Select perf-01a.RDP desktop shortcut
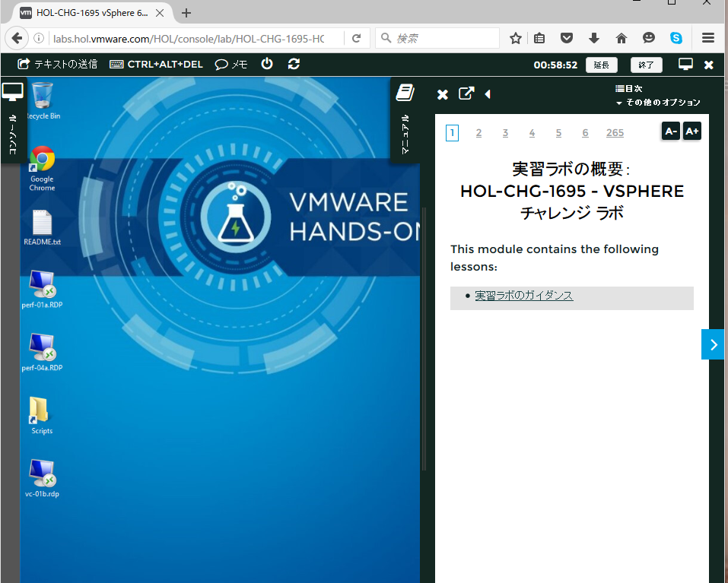The width and height of the screenshot is (728, 583). click(43, 290)
